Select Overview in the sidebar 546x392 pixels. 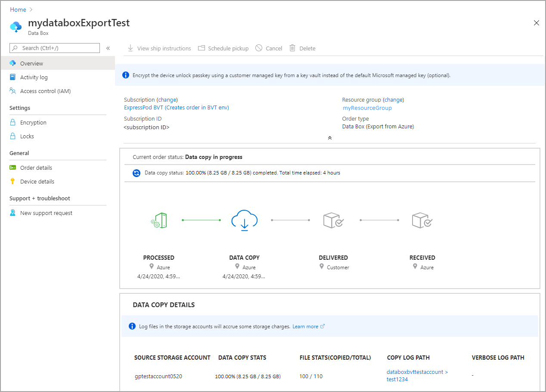[32, 63]
